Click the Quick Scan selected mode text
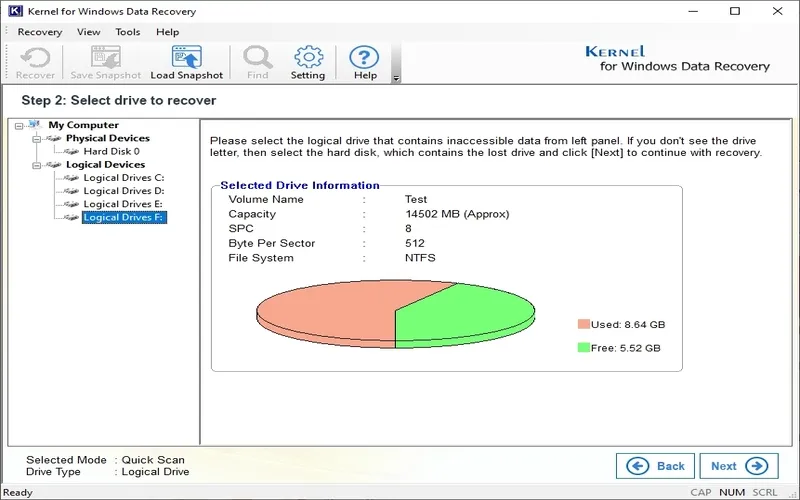Image resolution: width=800 pixels, height=500 pixels. [x=153, y=460]
